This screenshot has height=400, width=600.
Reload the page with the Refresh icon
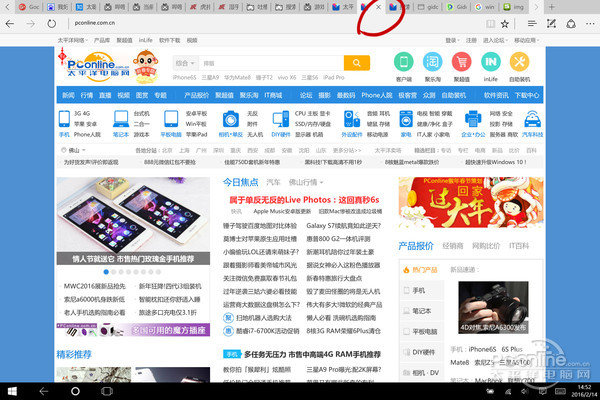pyautogui.click(x=52, y=24)
